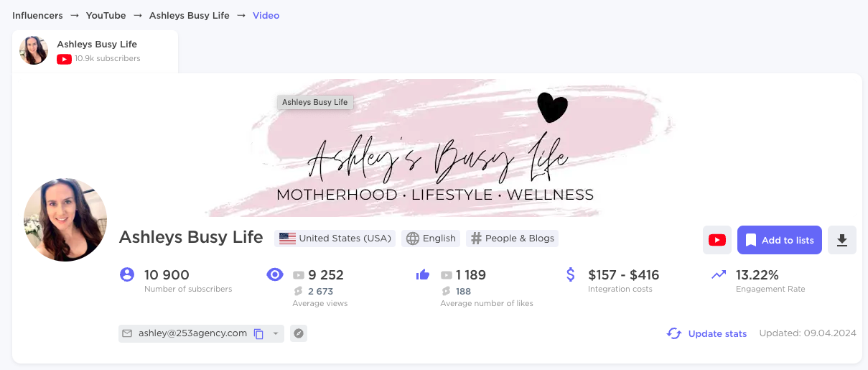Select the Ashleys Busy Life channel tab
The image size is (868, 370).
point(95,51)
